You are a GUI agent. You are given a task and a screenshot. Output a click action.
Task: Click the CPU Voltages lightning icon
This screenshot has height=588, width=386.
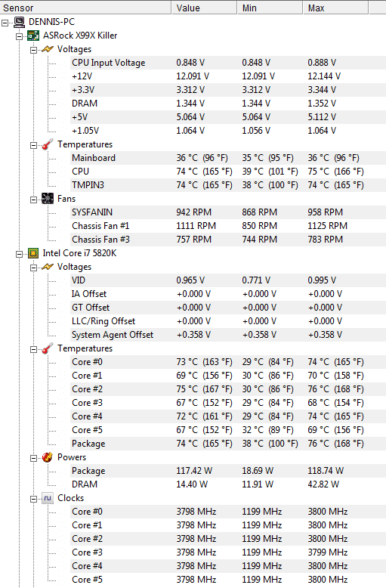click(x=48, y=267)
